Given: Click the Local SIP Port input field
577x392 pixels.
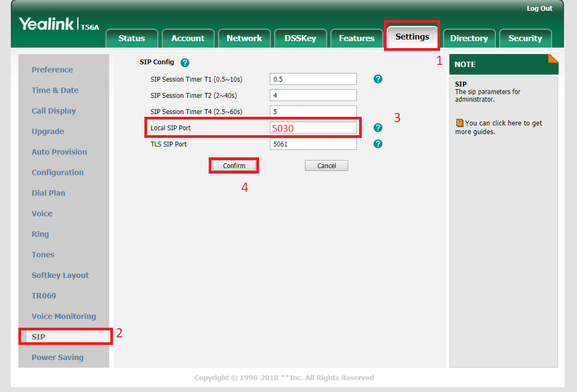Looking at the screenshot, I should [x=313, y=128].
